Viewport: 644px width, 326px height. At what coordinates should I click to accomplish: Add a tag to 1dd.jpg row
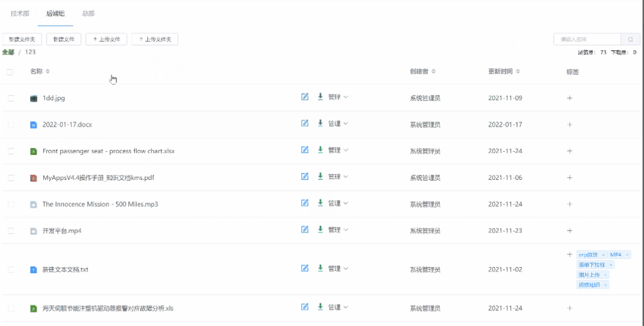569,98
